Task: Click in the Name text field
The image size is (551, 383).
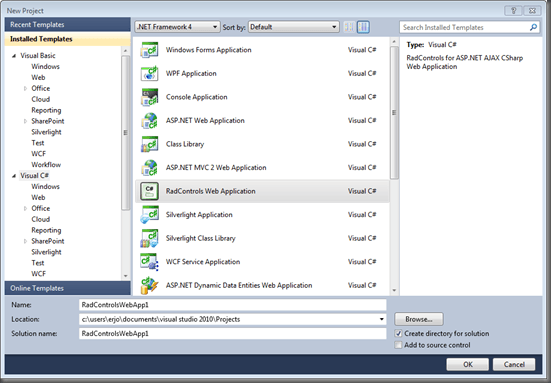Action: point(233,305)
